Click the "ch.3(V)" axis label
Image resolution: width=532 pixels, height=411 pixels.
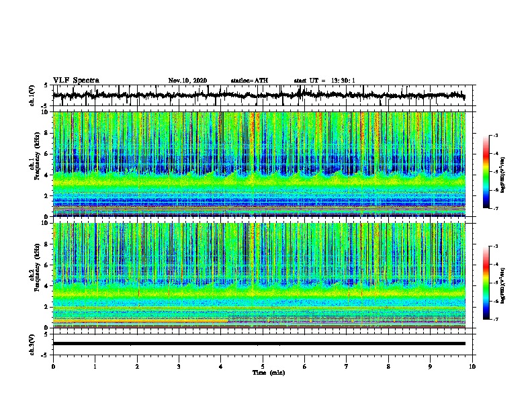[x=32, y=345]
